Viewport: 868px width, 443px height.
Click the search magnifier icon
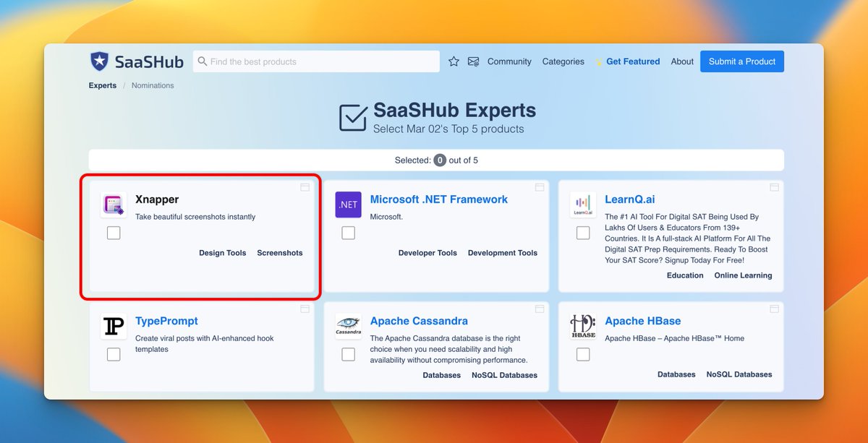tap(203, 61)
